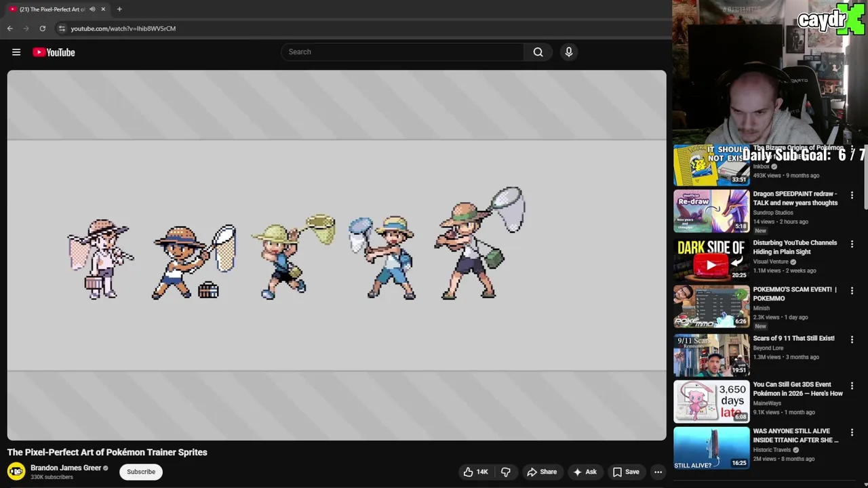868x488 pixels.
Task: Open the Dragon SPEEDPAINT redraw thumbnail
Action: (x=711, y=211)
